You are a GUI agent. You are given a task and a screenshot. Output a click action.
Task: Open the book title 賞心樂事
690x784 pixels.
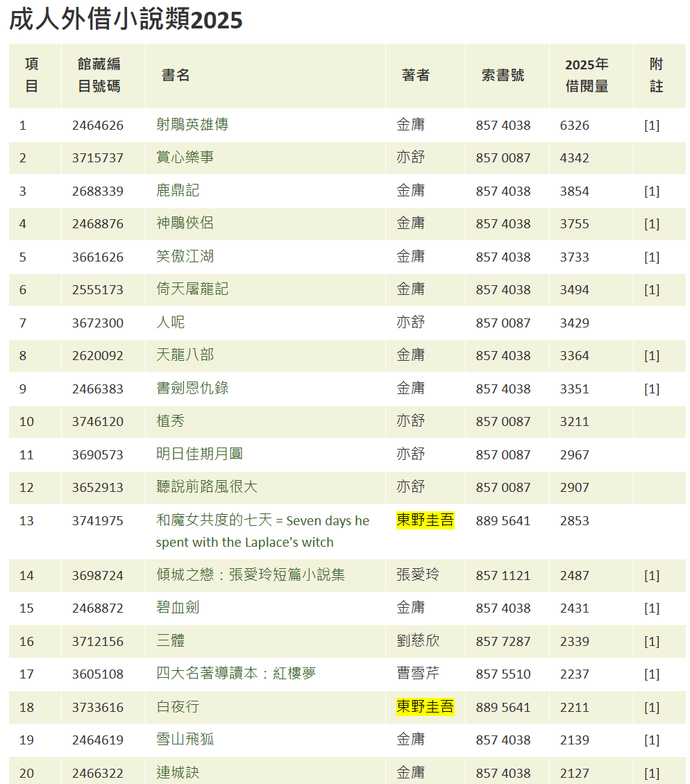click(185, 157)
